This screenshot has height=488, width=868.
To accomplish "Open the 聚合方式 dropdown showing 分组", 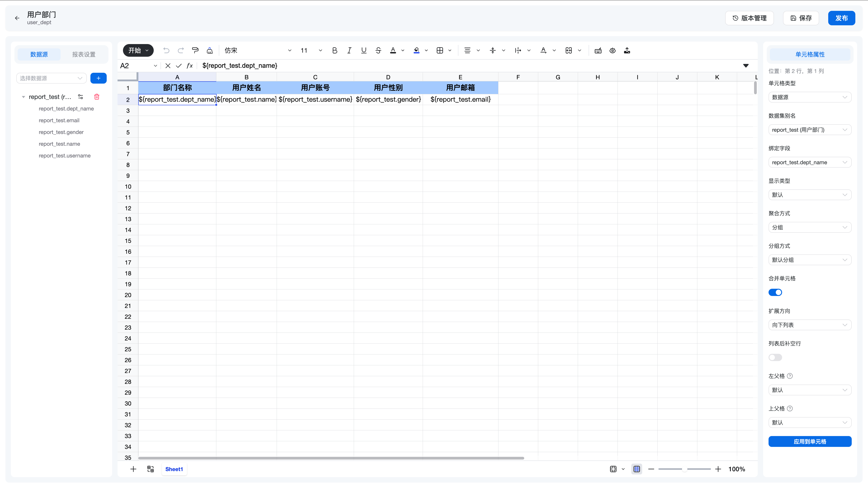I will coord(810,227).
